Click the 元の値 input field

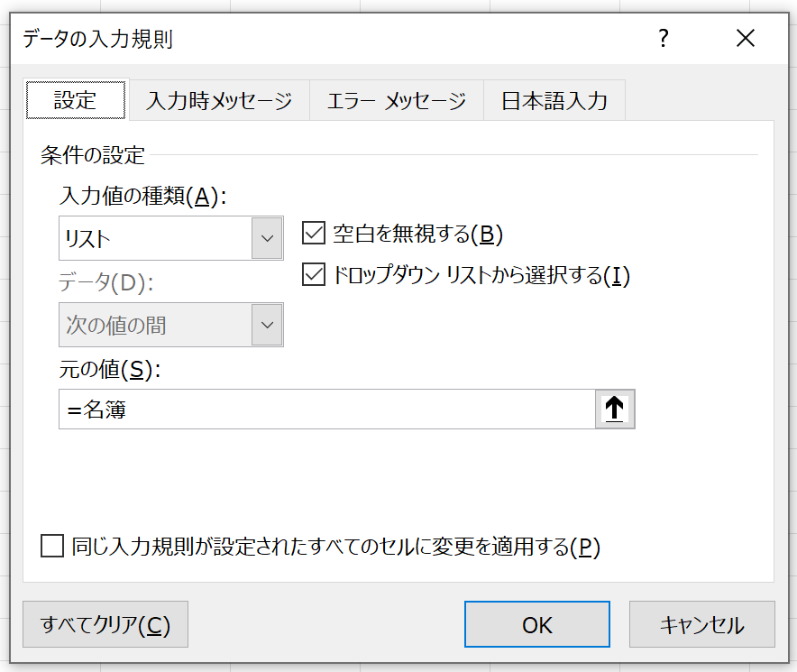coord(327,409)
